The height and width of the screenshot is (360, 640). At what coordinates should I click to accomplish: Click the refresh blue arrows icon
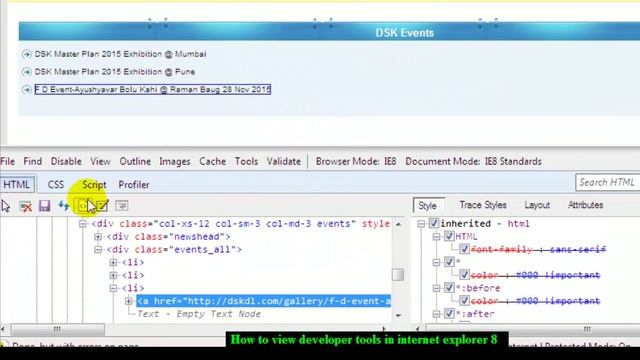[x=63, y=206]
